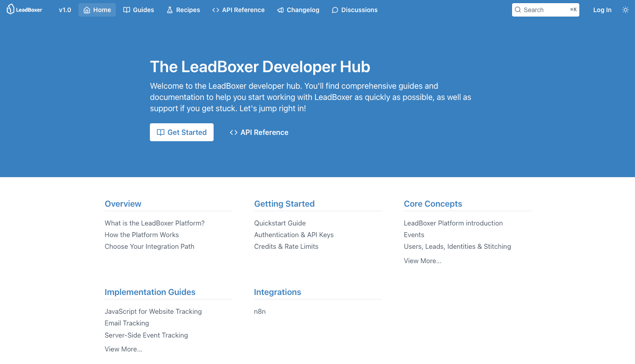Click the flask icon on the Recipes tab
635x364 pixels.
click(170, 10)
